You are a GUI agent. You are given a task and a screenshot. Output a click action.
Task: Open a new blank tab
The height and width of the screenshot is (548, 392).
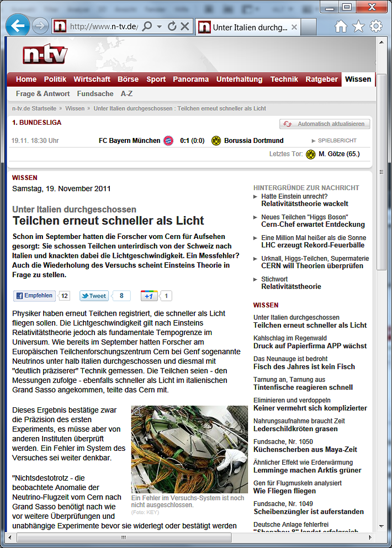click(x=309, y=27)
